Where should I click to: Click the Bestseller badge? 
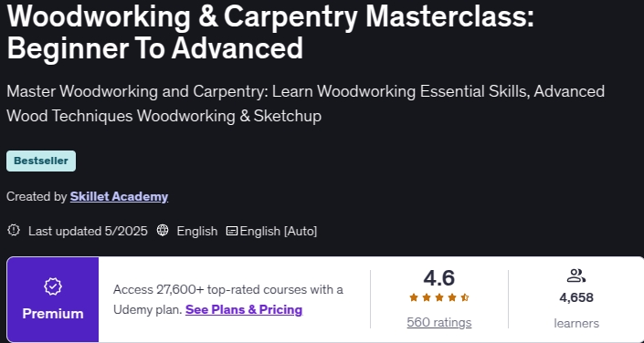41,161
